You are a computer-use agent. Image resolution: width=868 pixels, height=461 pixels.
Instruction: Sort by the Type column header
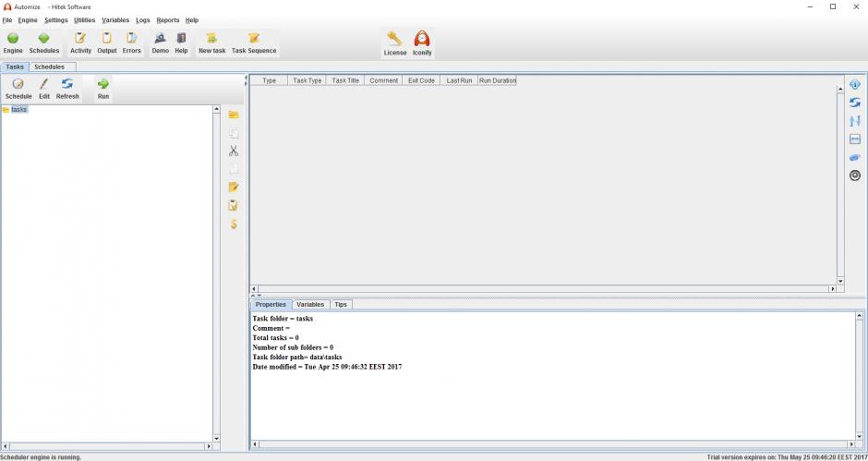[x=269, y=80]
